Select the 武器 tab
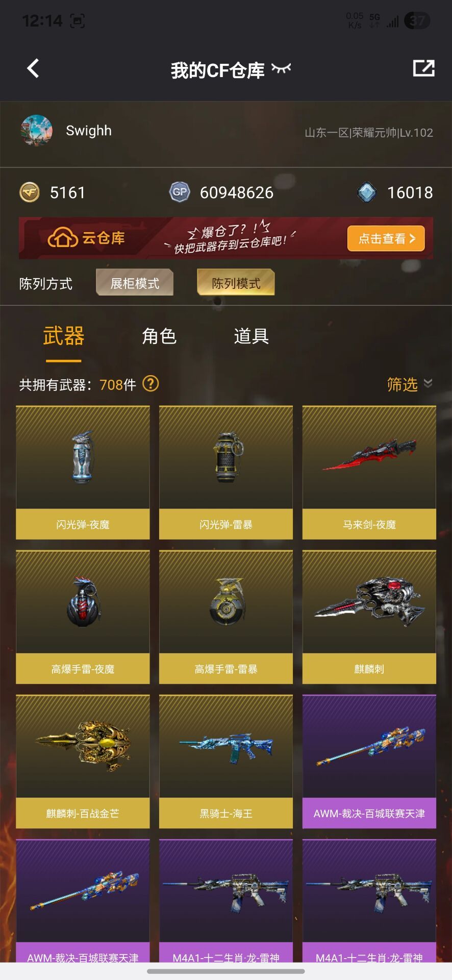This screenshot has width=452, height=980. (64, 336)
